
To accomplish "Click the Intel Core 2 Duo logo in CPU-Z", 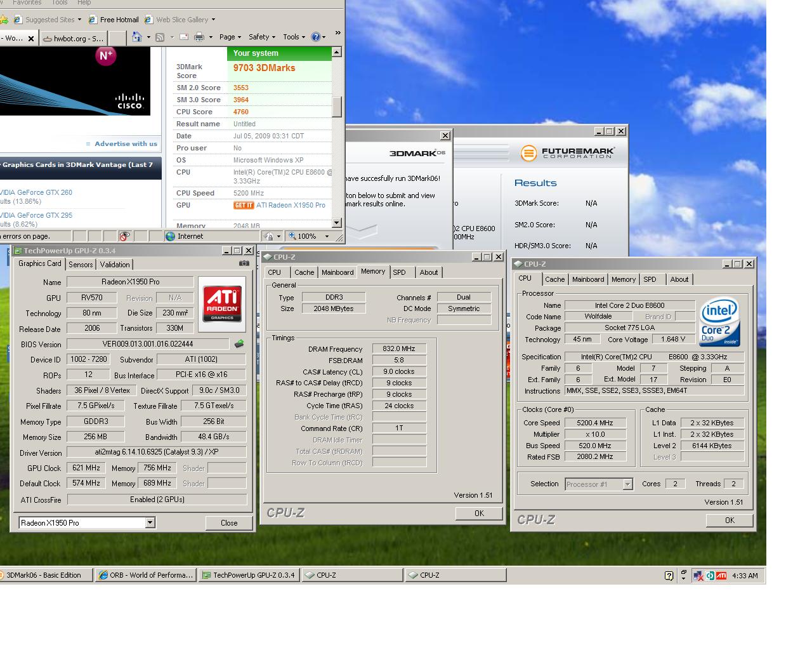I will tap(719, 322).
